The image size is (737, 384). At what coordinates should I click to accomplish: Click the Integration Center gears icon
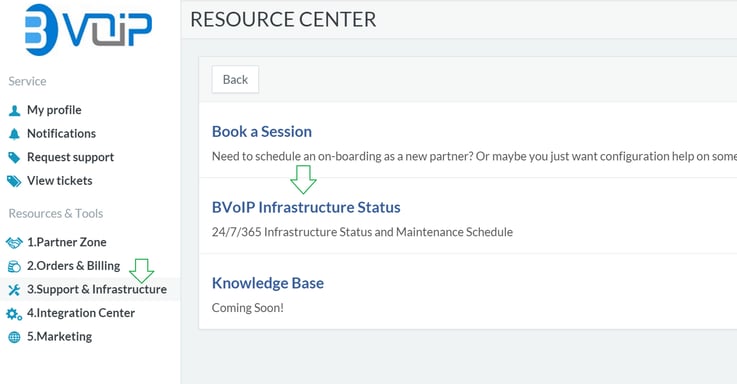point(14,314)
